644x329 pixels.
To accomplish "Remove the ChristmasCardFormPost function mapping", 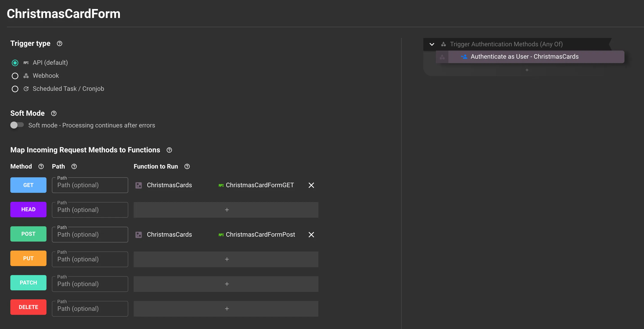I will 311,234.
